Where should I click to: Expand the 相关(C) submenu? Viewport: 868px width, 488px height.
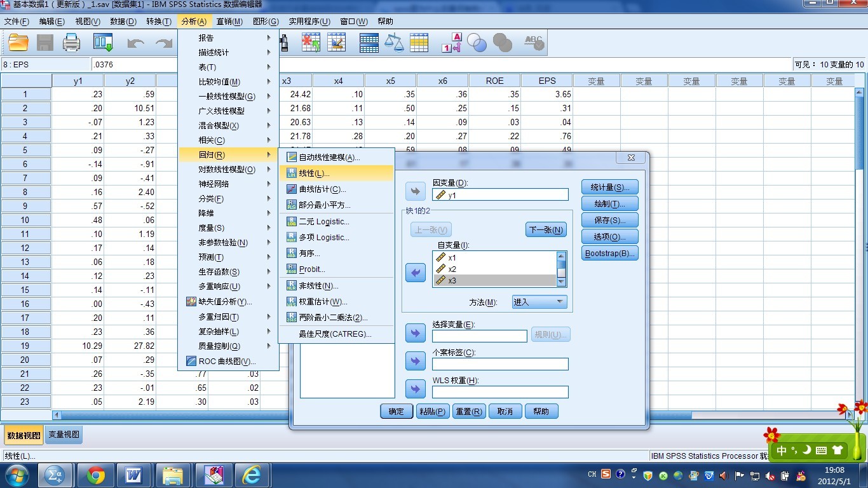[228, 140]
